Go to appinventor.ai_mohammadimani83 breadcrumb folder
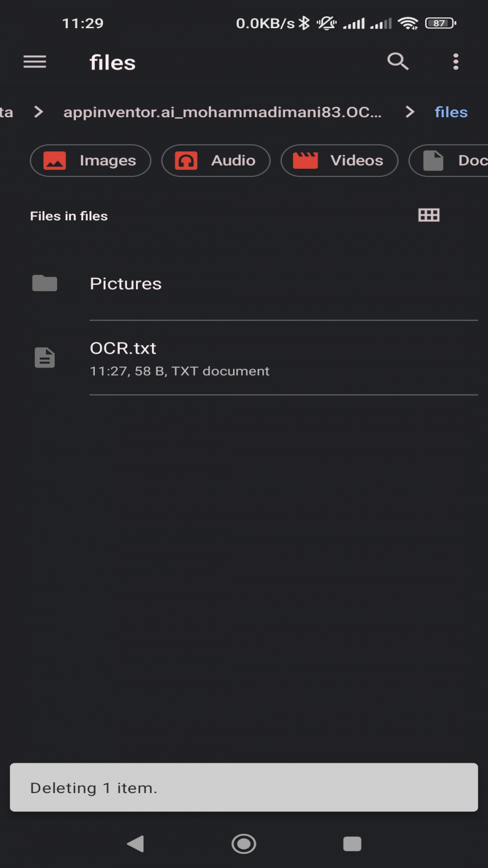Viewport: 488px width, 868px height. click(x=222, y=112)
